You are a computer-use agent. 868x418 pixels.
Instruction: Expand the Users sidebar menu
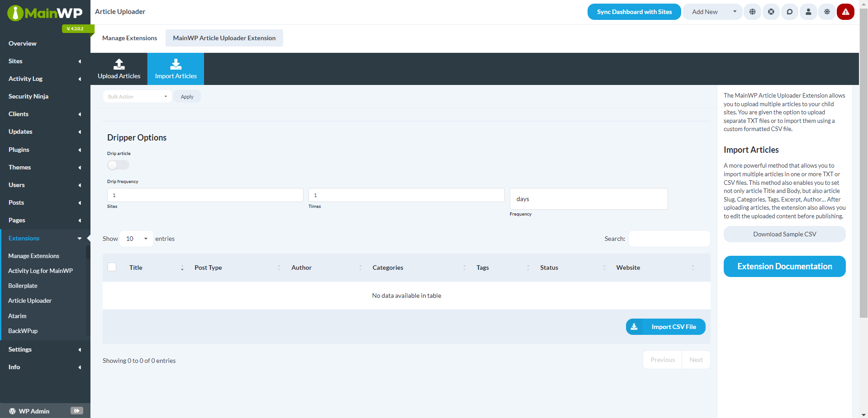pyautogui.click(x=45, y=185)
